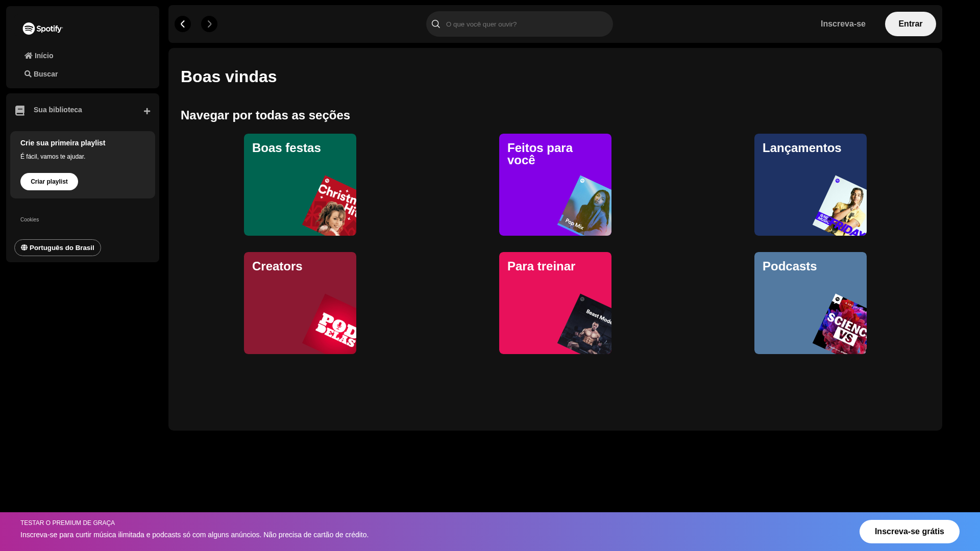Click the back navigation arrow
Image resolution: width=980 pixels, height=551 pixels.
coord(183,24)
